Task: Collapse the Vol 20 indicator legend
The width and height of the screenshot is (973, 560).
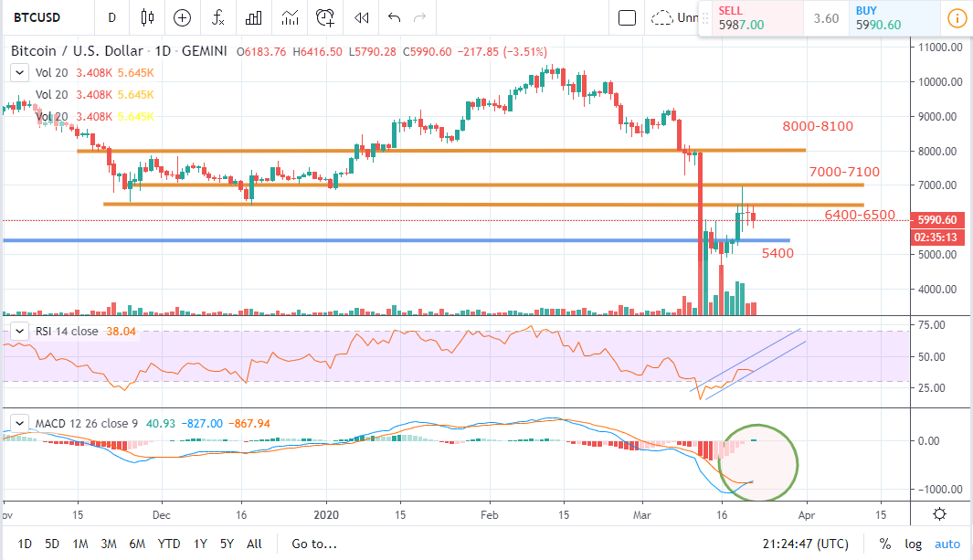Action: click(19, 72)
